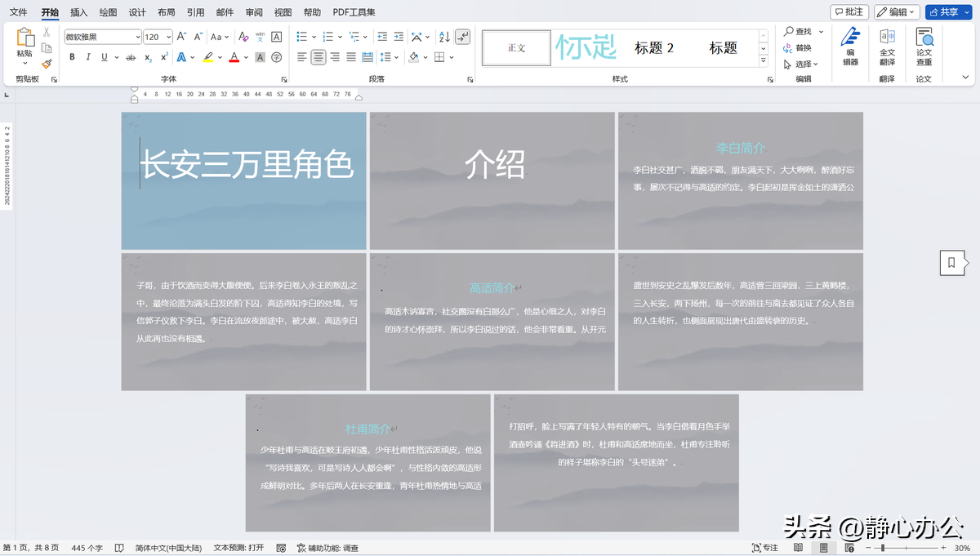The image size is (980, 556).
Task: Decrease font size with the A-down icon
Action: pyautogui.click(x=197, y=37)
